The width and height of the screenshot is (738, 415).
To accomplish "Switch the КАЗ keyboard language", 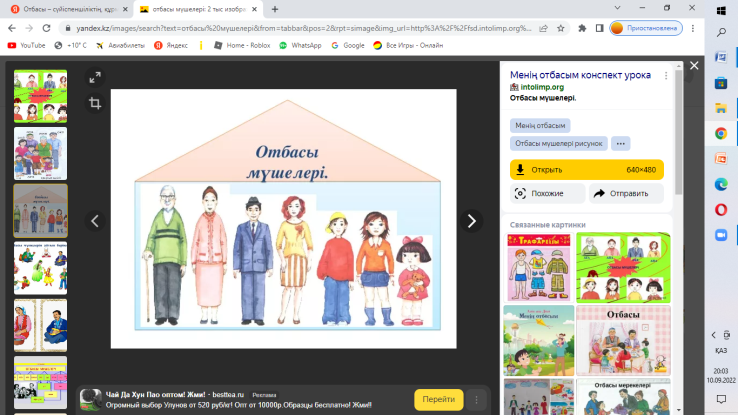I will (721, 351).
